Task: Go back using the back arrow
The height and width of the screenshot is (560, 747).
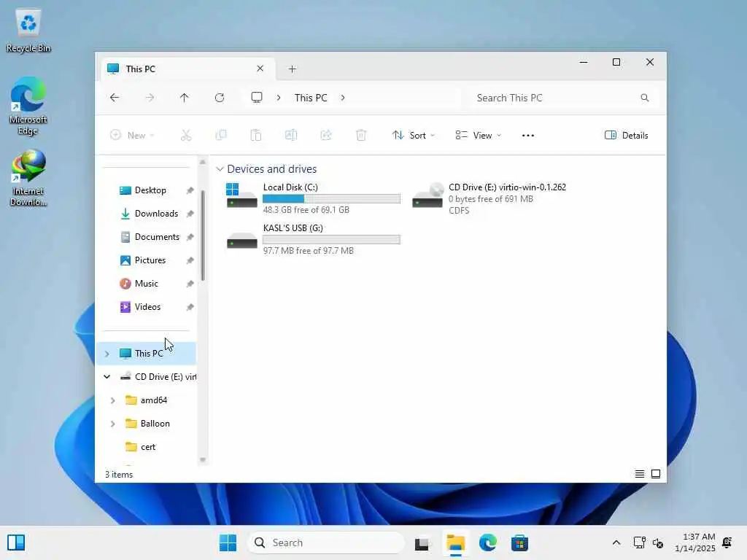Action: coord(115,98)
